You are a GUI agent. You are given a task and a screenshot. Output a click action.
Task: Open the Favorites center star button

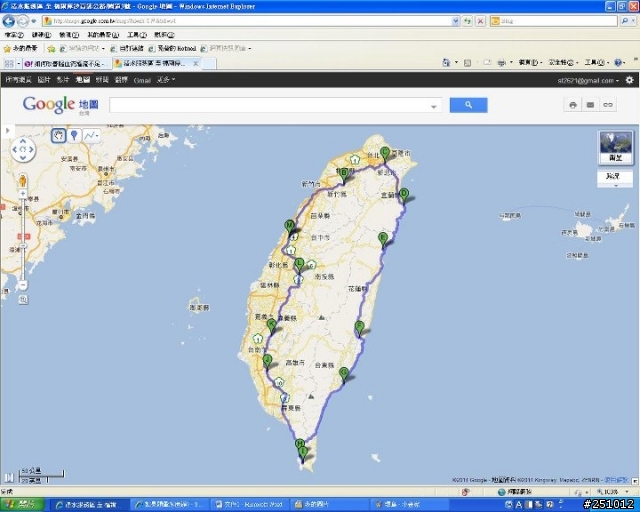pyautogui.click(x=20, y=48)
